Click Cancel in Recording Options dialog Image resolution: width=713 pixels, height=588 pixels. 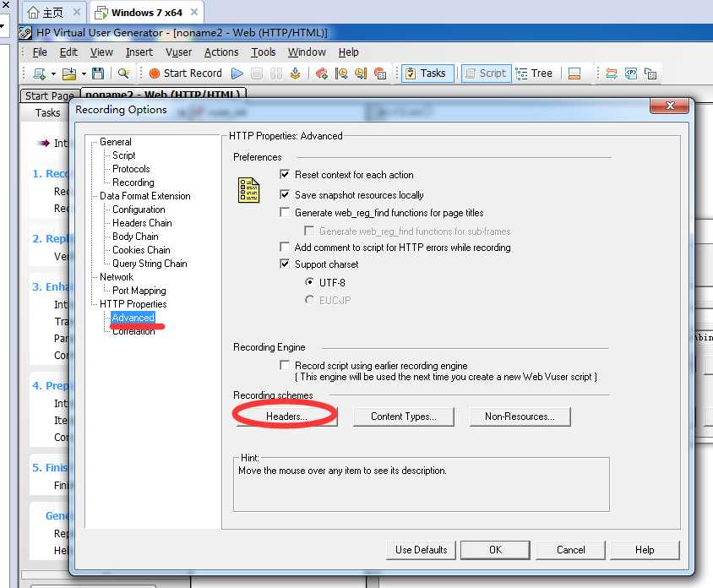[x=571, y=550]
